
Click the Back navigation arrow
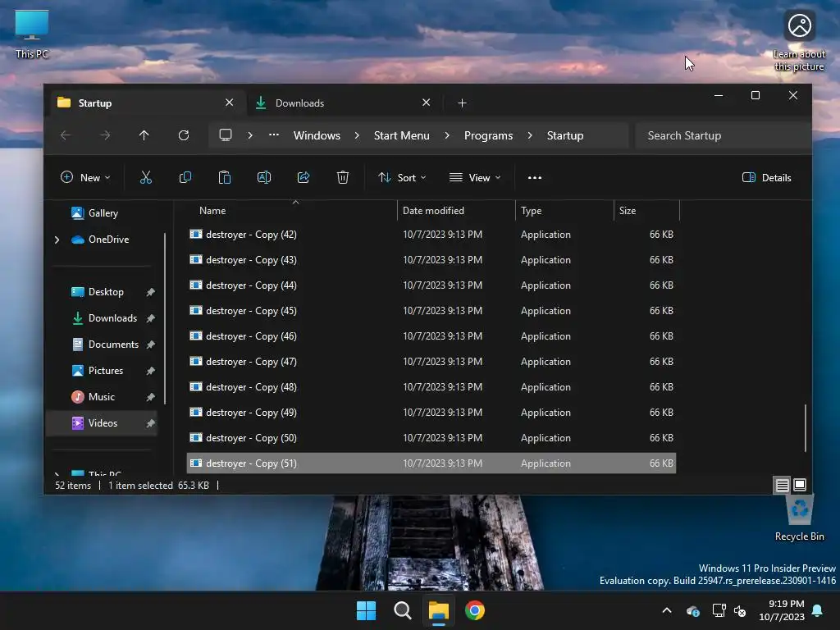[66, 135]
